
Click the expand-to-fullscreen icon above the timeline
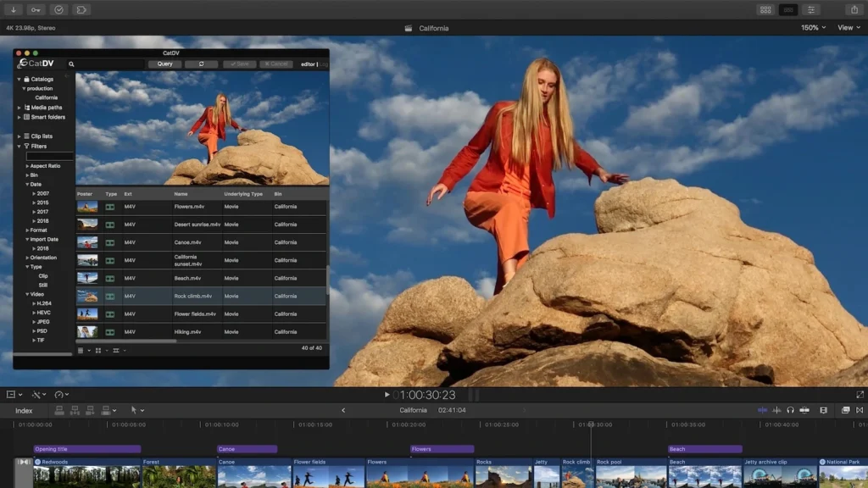860,394
